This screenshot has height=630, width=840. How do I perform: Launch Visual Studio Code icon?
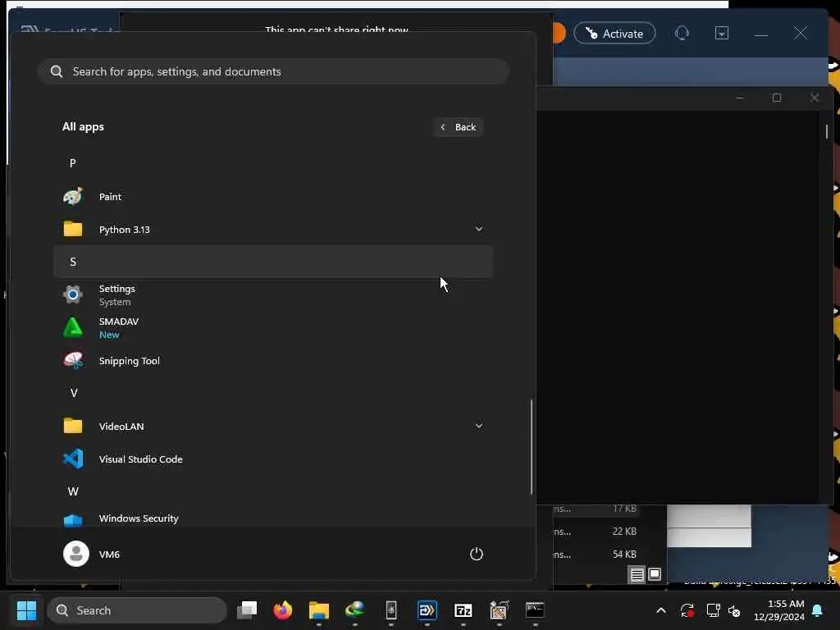click(73, 459)
